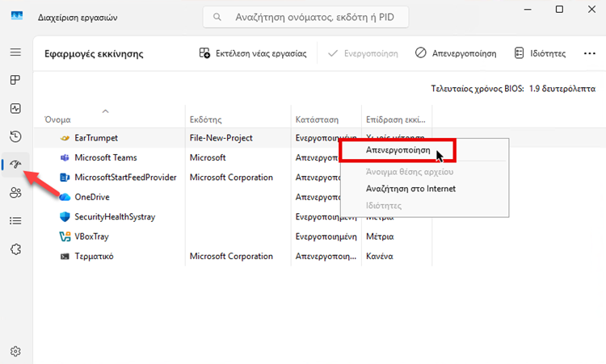606x364 pixels.
Task: Open the Users page sidebar icon
Action: tap(15, 192)
